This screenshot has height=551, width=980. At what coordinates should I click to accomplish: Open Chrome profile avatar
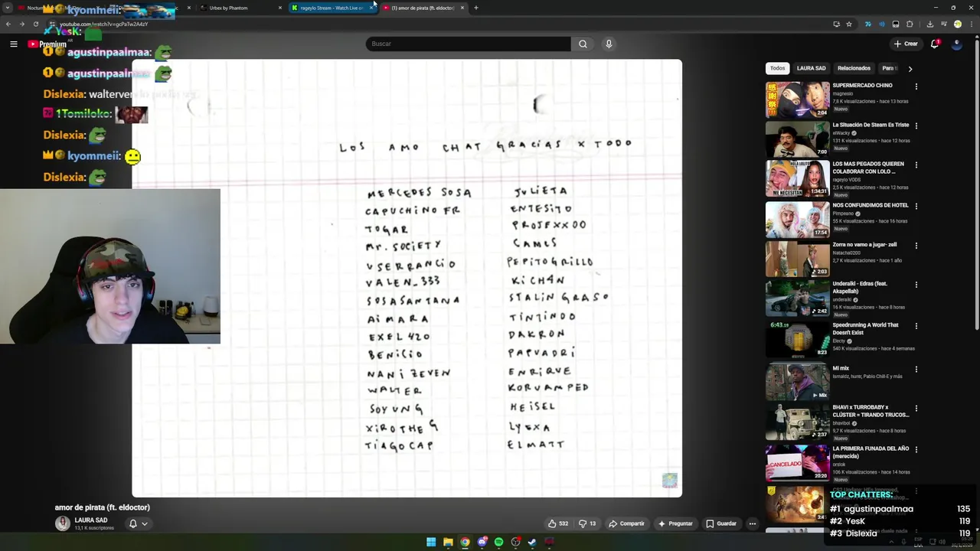(957, 24)
